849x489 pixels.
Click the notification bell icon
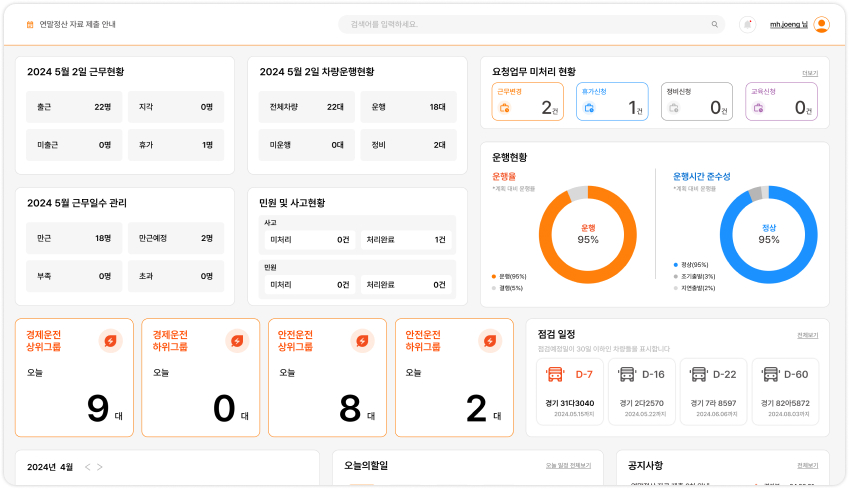coord(747,24)
